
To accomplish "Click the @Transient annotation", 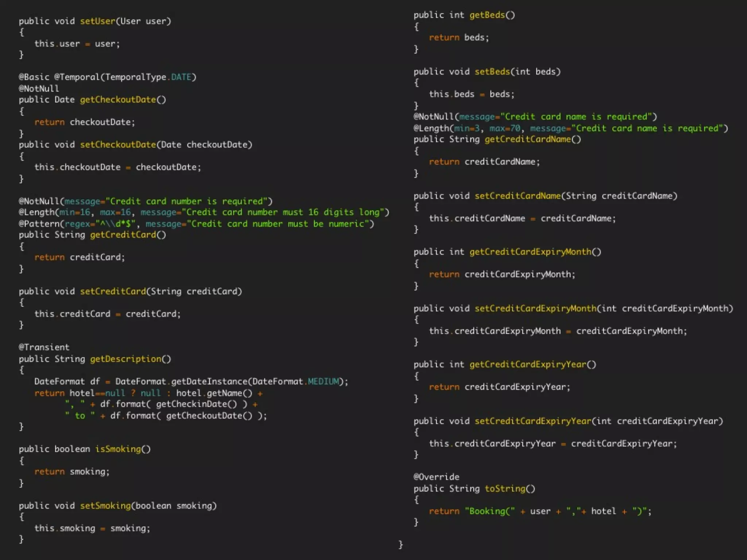I will click(44, 347).
